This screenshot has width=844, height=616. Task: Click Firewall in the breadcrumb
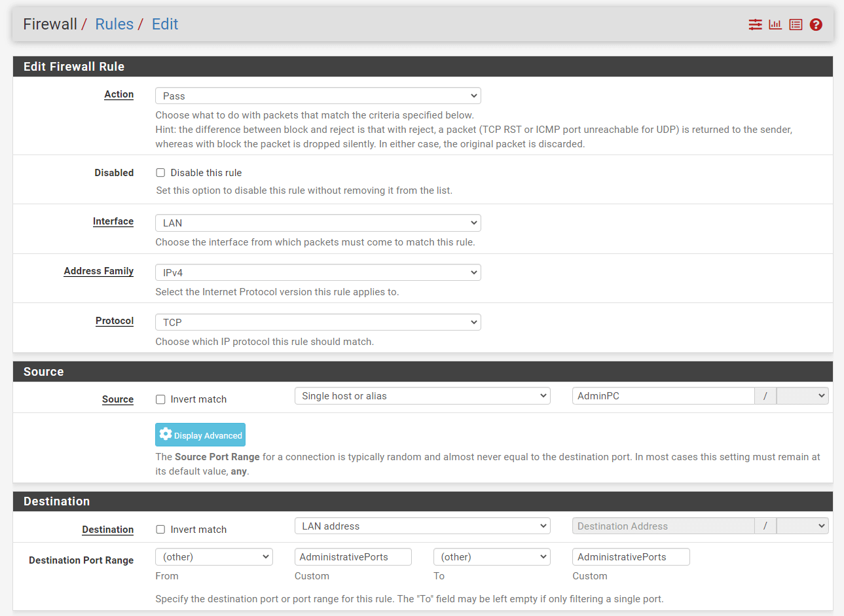point(50,24)
